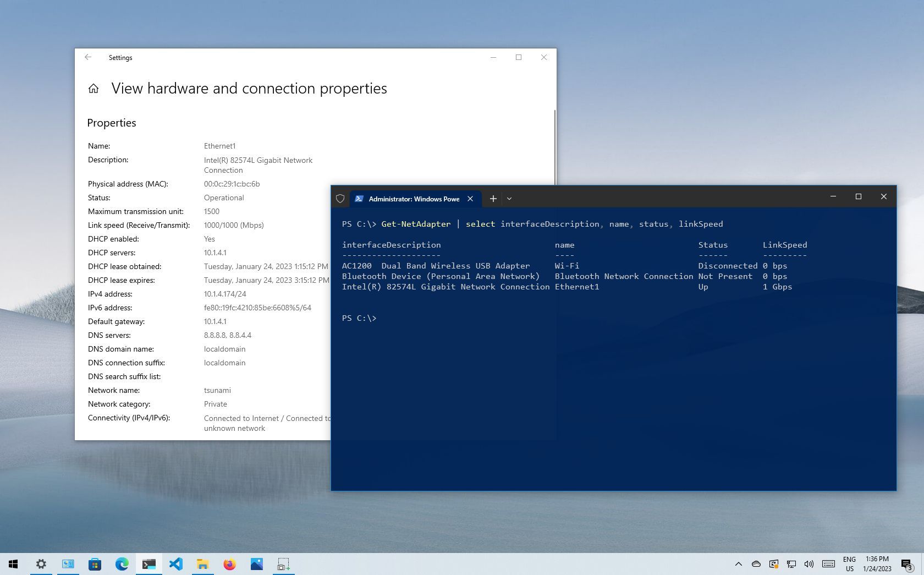Select the Administrator: Windows PowerShell tab
Screen dimensions: 924x575
point(413,199)
